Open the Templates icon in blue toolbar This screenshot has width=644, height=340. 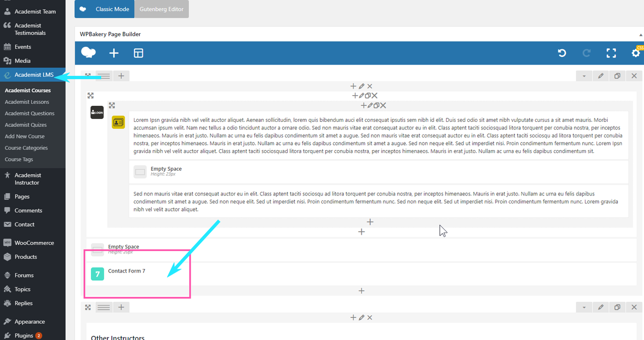pyautogui.click(x=138, y=53)
